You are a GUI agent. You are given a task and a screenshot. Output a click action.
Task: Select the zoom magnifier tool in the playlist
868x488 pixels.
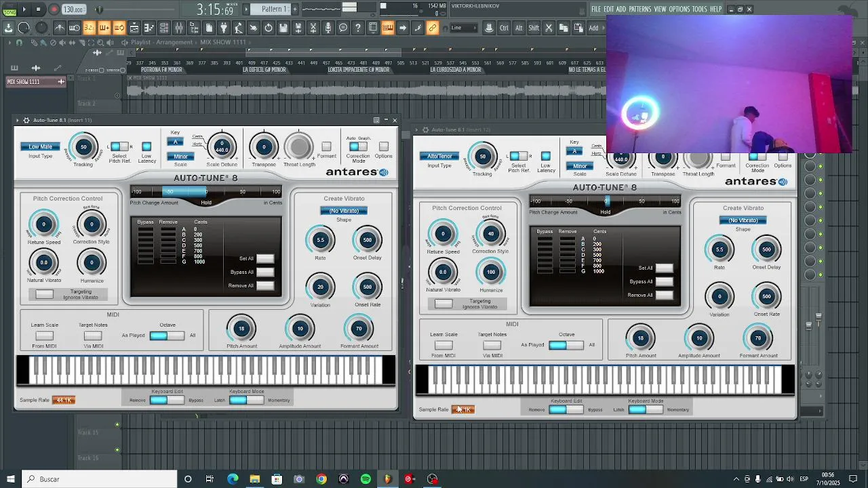(x=100, y=43)
